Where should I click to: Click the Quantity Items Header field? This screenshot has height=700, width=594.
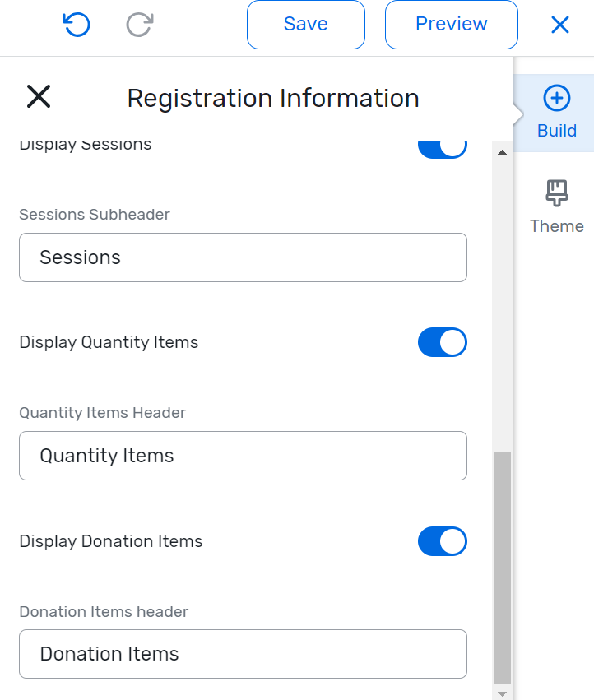pyautogui.click(x=243, y=456)
